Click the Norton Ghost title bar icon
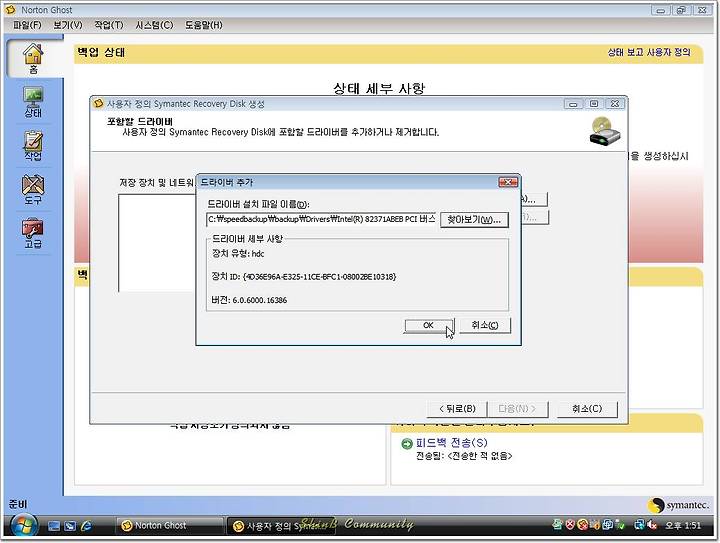This screenshot has width=720, height=543. coord(11,9)
